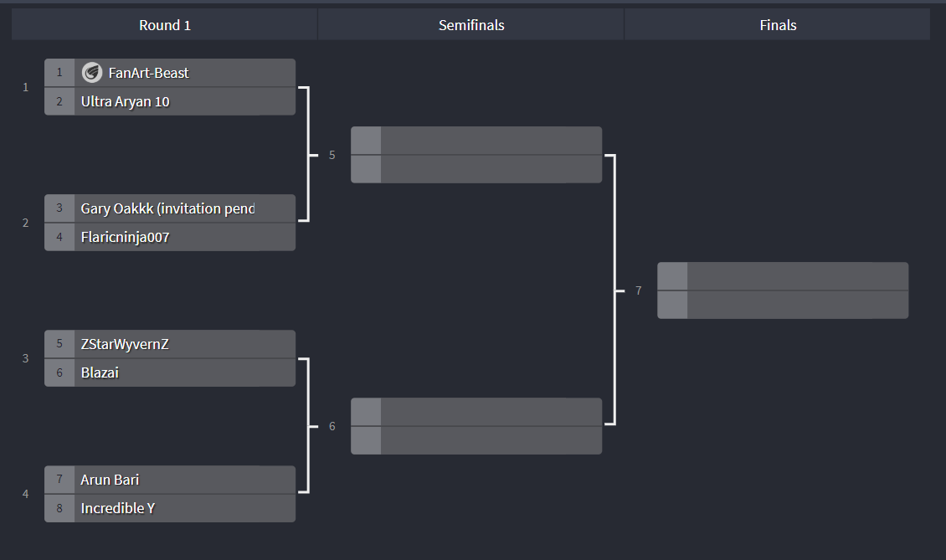Open semifinal match 6 bottom slot
The height and width of the screenshot is (560, 946).
(x=476, y=440)
